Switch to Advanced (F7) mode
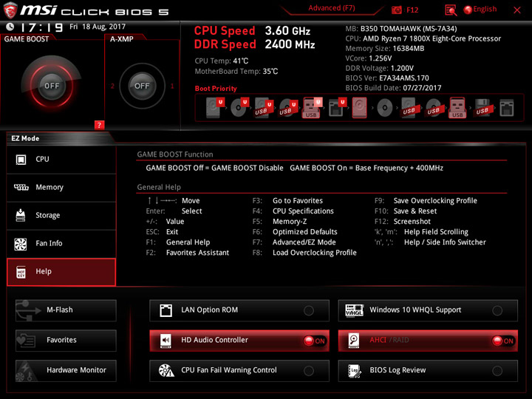This screenshot has width=532, height=399. [x=332, y=8]
